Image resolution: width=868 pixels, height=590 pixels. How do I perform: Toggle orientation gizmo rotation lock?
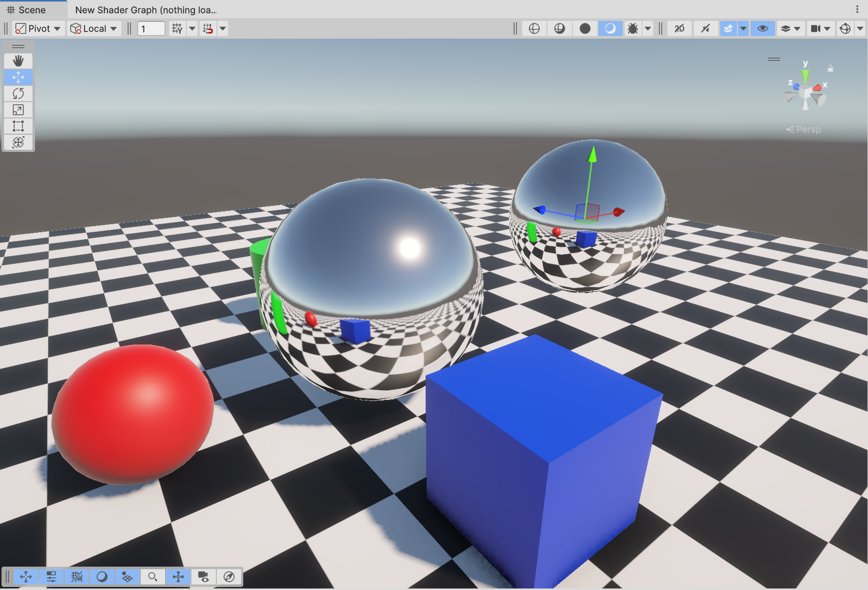point(830,68)
